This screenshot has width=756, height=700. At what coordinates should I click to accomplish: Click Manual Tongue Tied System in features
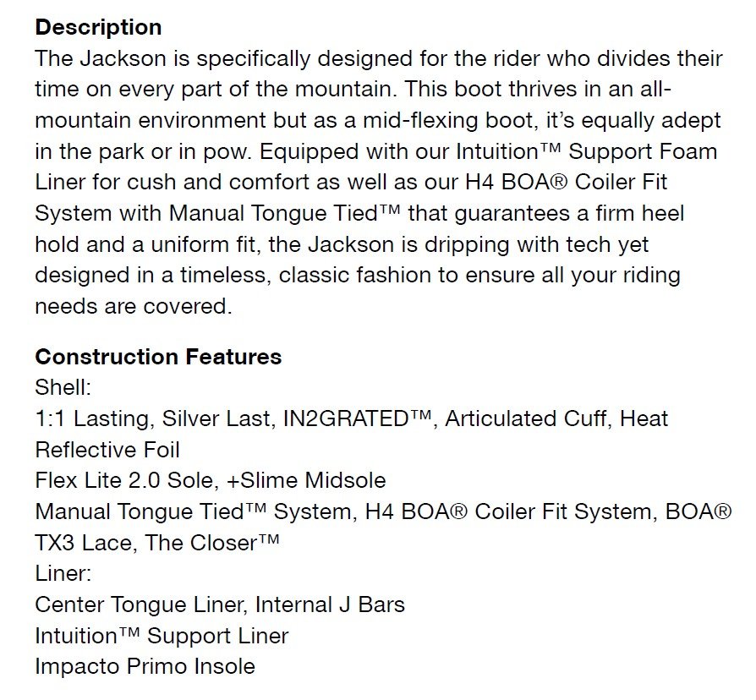(195, 511)
